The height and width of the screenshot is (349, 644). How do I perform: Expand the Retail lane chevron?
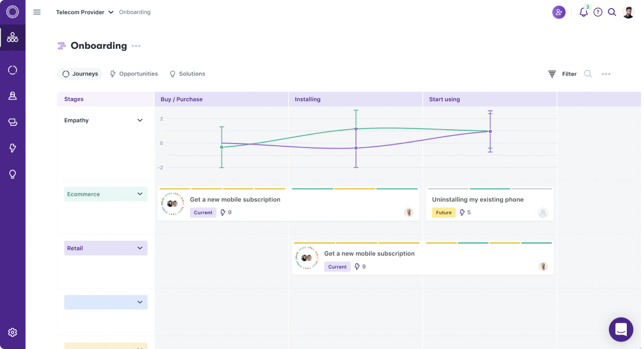[x=139, y=248]
